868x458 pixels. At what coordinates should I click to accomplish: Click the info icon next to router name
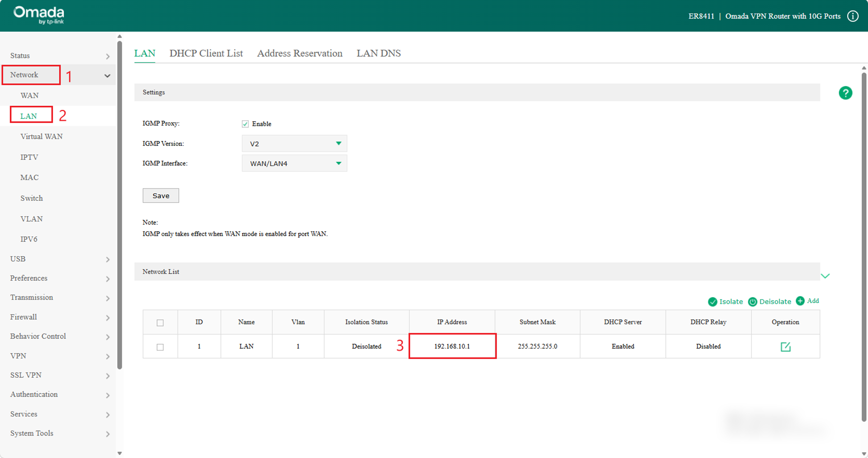[853, 16]
